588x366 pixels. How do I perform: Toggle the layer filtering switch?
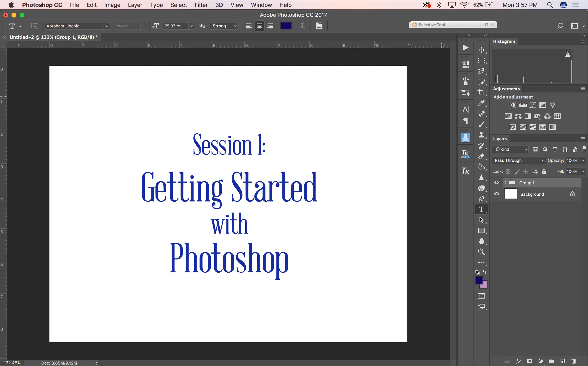click(x=584, y=149)
